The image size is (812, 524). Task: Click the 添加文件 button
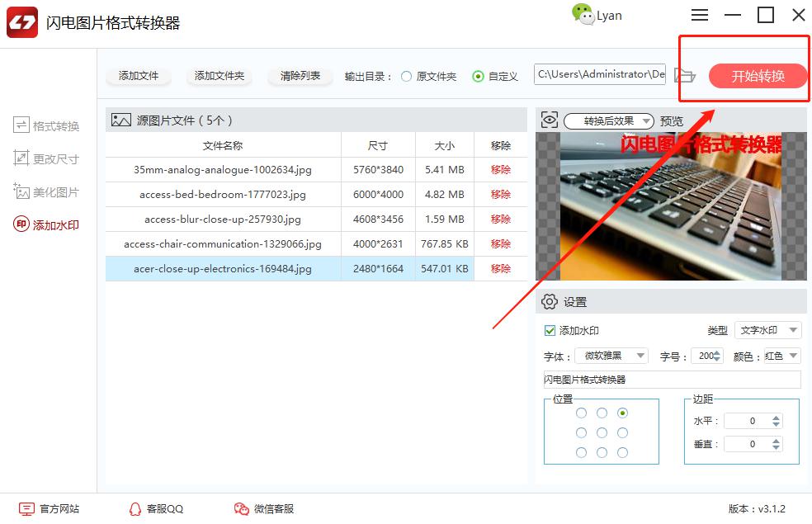(139, 76)
